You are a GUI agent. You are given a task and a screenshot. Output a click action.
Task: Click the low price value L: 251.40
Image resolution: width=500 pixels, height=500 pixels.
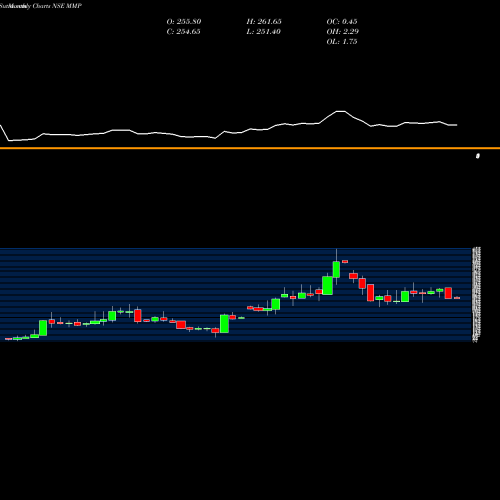(263, 32)
